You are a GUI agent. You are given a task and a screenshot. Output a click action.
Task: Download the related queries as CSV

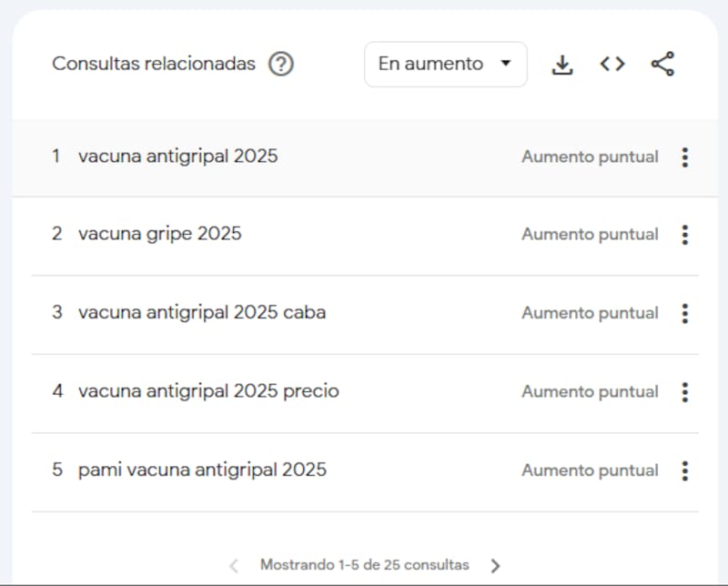(x=563, y=65)
